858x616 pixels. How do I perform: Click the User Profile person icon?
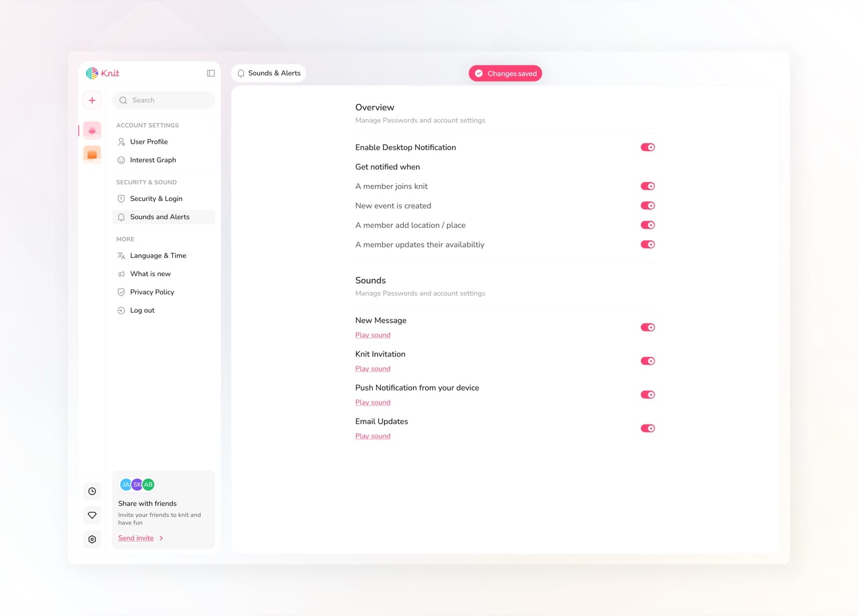click(121, 142)
